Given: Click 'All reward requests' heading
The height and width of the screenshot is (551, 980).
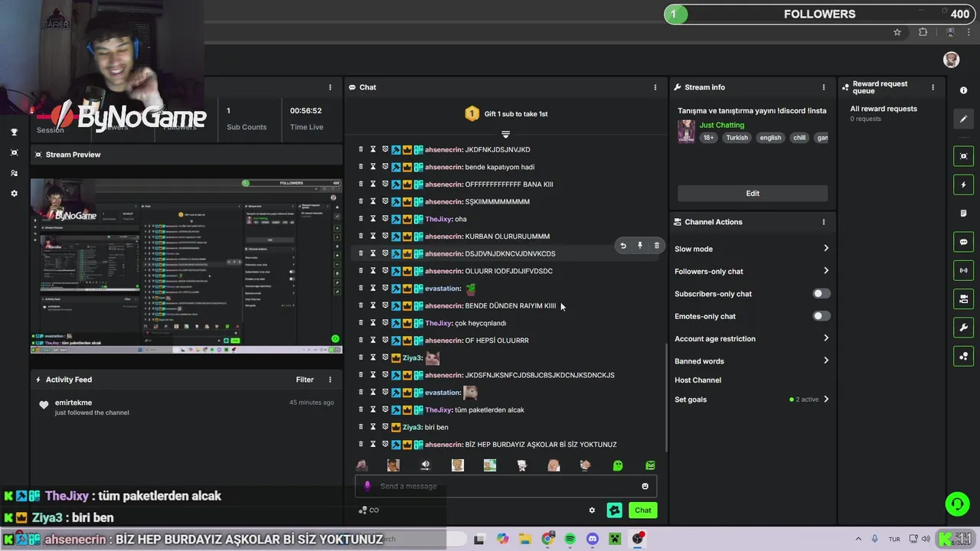Looking at the screenshot, I should coord(883,109).
